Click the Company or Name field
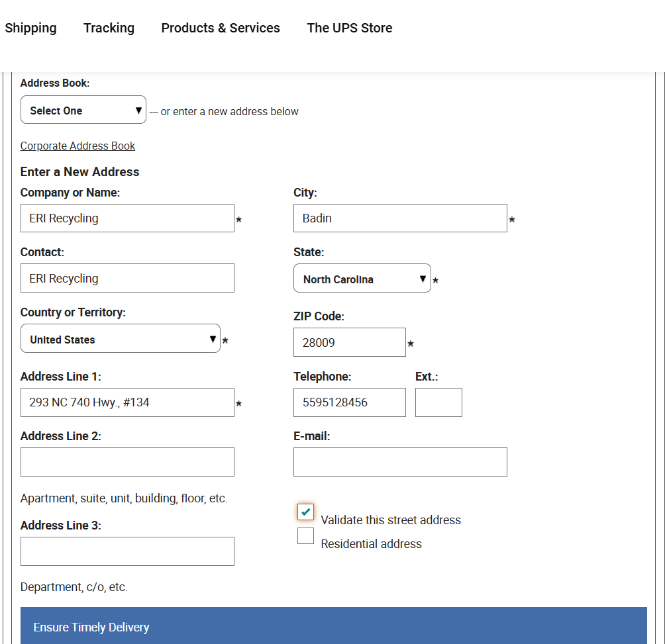 click(x=127, y=218)
